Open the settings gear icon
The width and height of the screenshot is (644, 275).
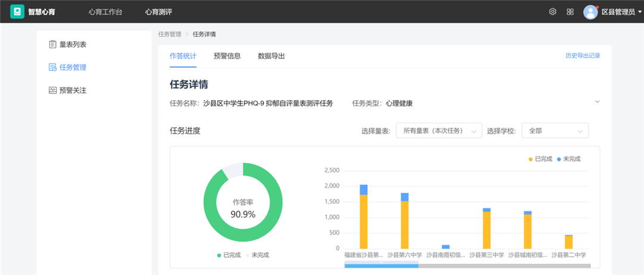pyautogui.click(x=552, y=12)
